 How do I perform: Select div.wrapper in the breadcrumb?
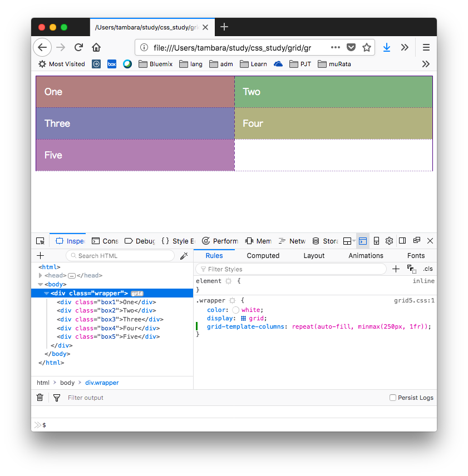tap(102, 383)
